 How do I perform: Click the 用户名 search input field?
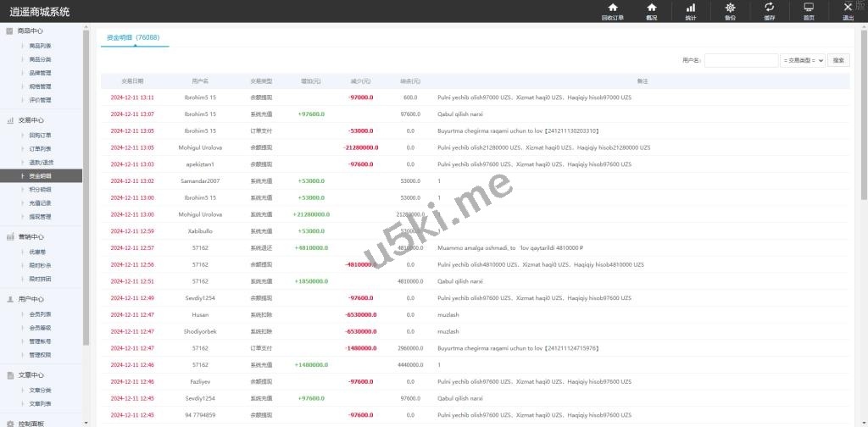[x=741, y=60]
